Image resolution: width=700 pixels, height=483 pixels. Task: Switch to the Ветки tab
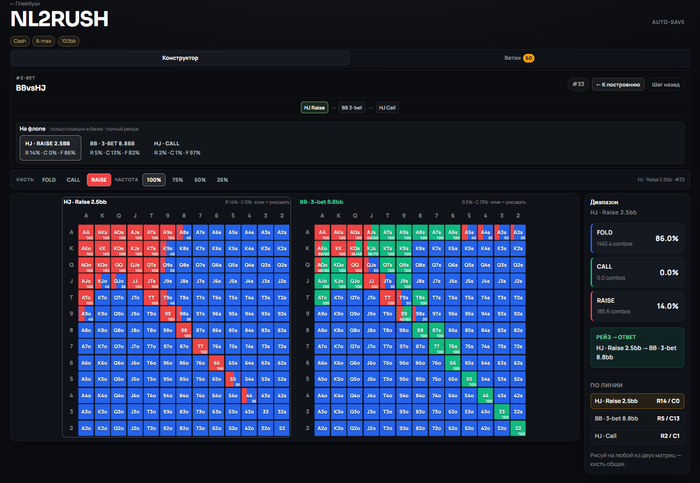coord(520,58)
